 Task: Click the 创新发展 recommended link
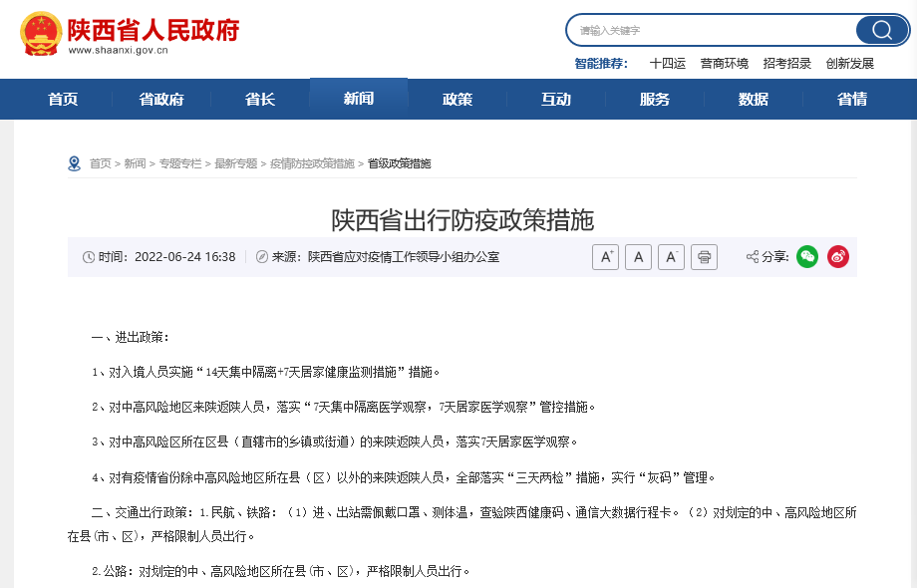850,63
